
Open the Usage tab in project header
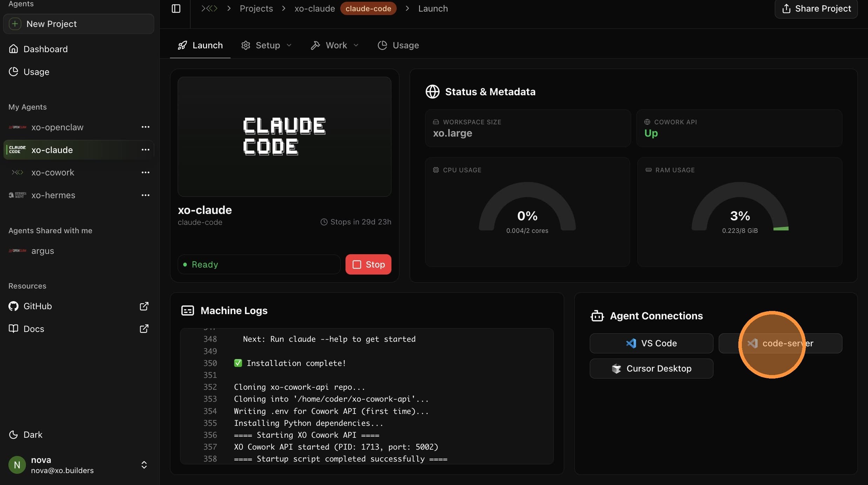[x=398, y=45]
